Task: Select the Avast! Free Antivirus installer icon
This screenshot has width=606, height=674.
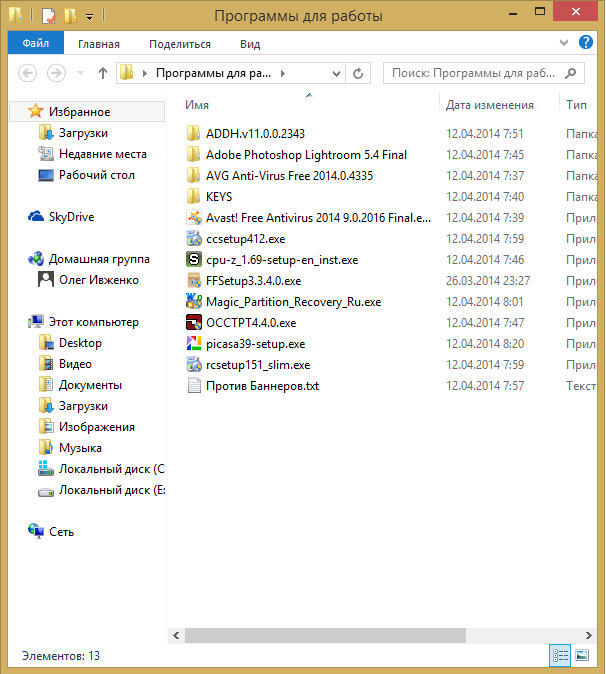Action: point(194,218)
